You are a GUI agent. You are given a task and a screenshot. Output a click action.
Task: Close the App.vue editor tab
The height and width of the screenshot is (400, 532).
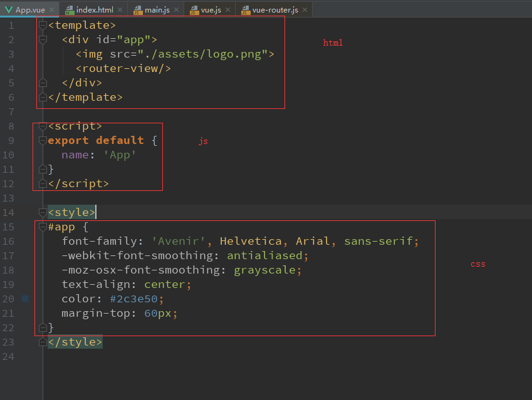point(52,11)
